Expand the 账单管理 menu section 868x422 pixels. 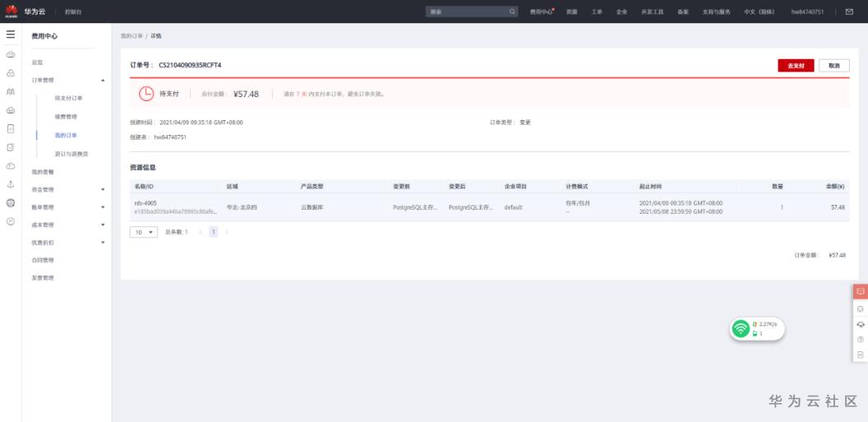coord(103,207)
